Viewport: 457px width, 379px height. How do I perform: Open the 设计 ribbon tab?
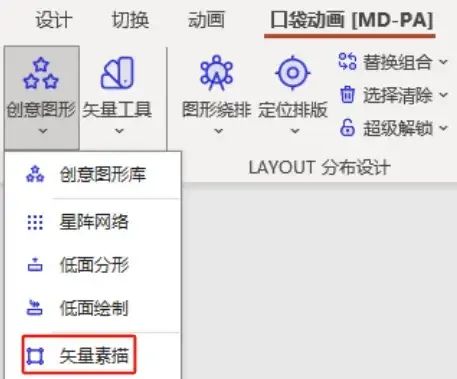[x=54, y=20]
